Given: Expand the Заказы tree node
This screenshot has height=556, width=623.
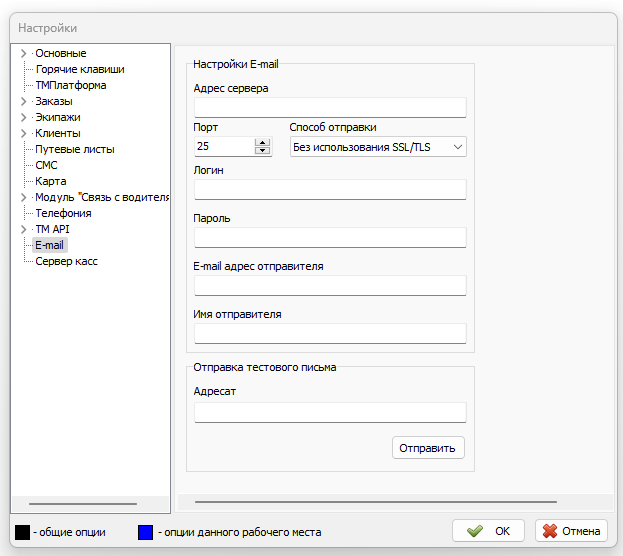Looking at the screenshot, I should tap(23, 101).
